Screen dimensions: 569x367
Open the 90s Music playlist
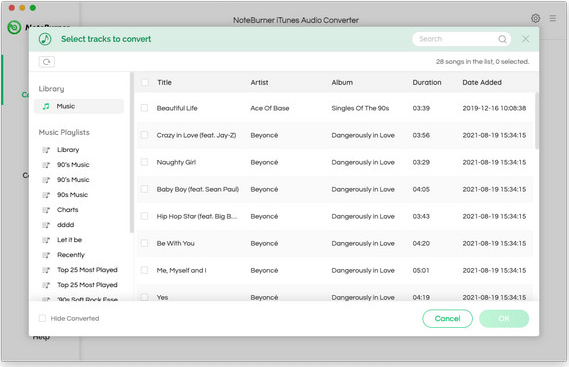click(x=72, y=195)
